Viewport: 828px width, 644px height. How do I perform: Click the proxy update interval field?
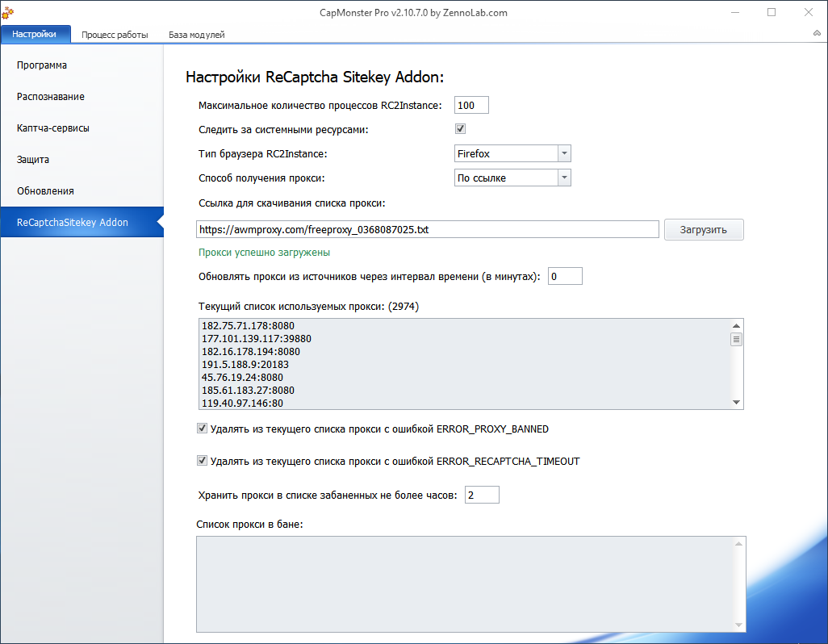pos(565,276)
